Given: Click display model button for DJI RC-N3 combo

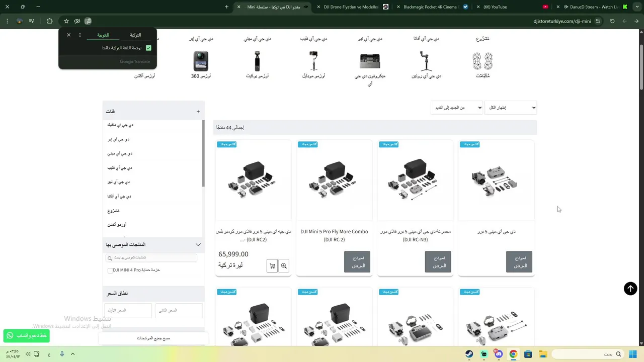Looking at the screenshot, I should (438, 262).
